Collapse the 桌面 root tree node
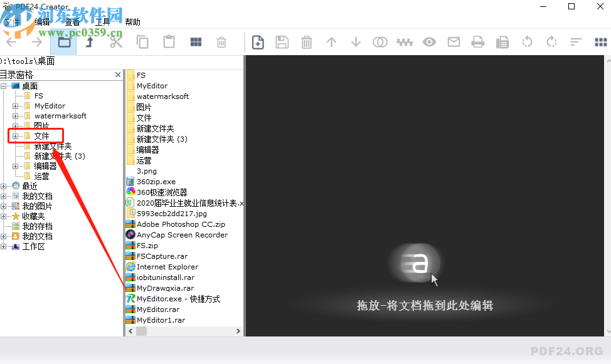This screenshot has width=611, height=364. coord(5,86)
